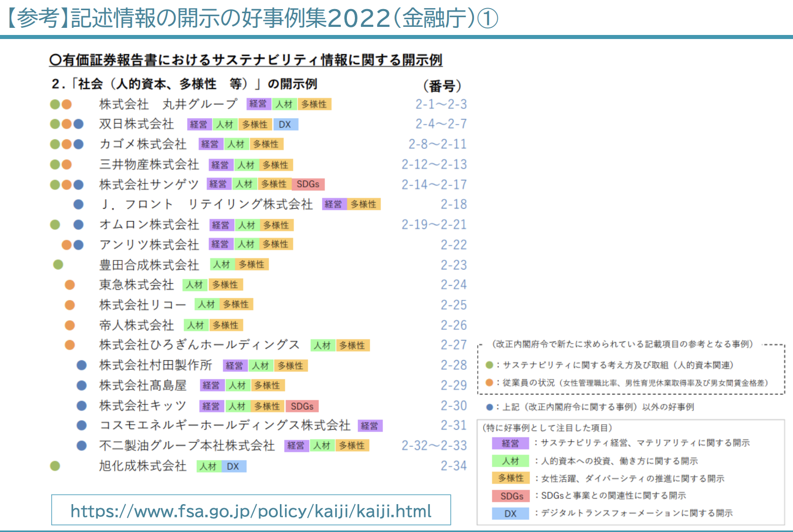This screenshot has width=793, height=532.
Task: Select the 人材 green swatch in the legend box
Action: click(x=511, y=461)
